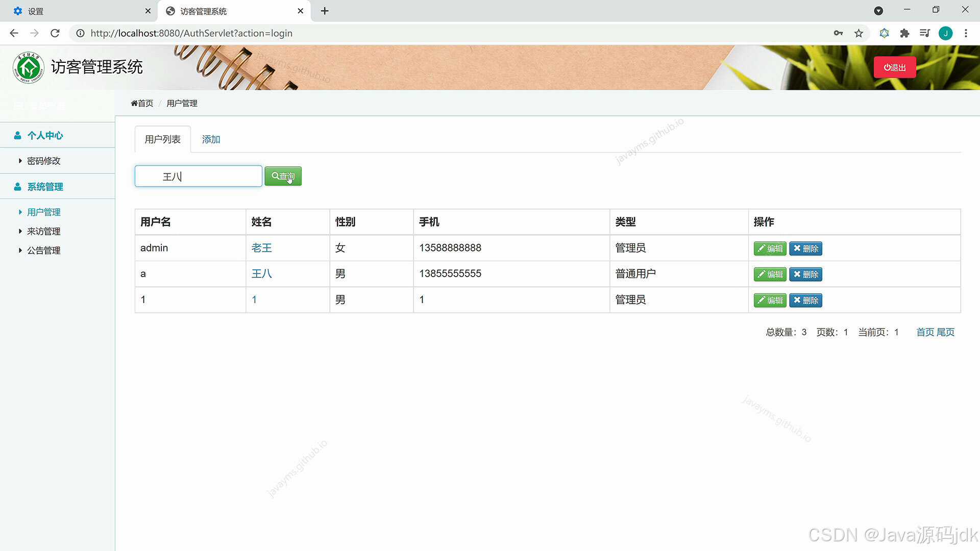Edit the 13855555555 row pencil icon

coord(761,274)
